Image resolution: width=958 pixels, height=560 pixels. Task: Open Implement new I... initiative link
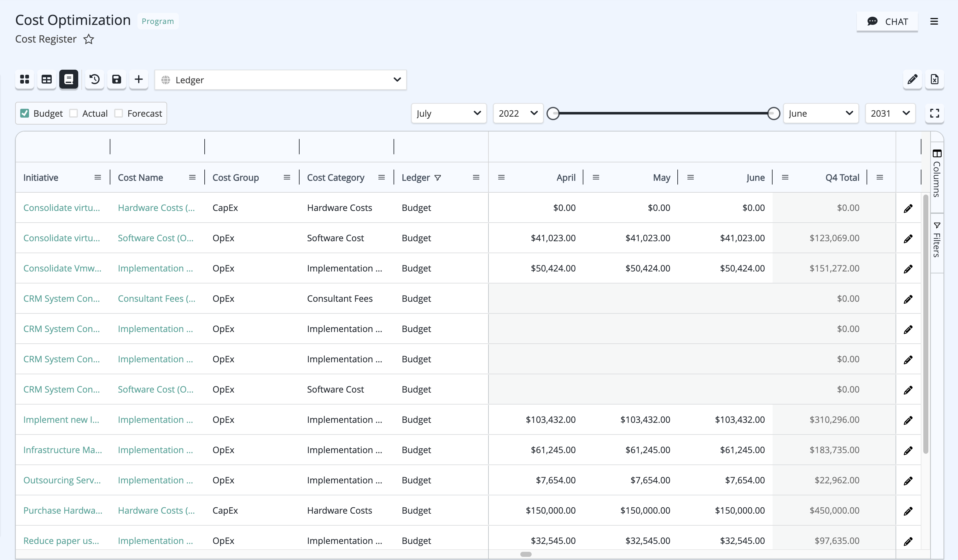coord(61,420)
